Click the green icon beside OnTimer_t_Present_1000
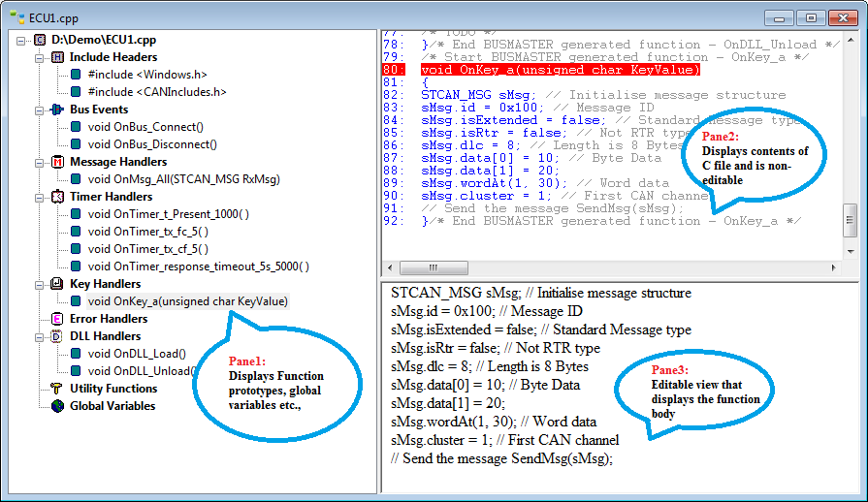 (76, 214)
